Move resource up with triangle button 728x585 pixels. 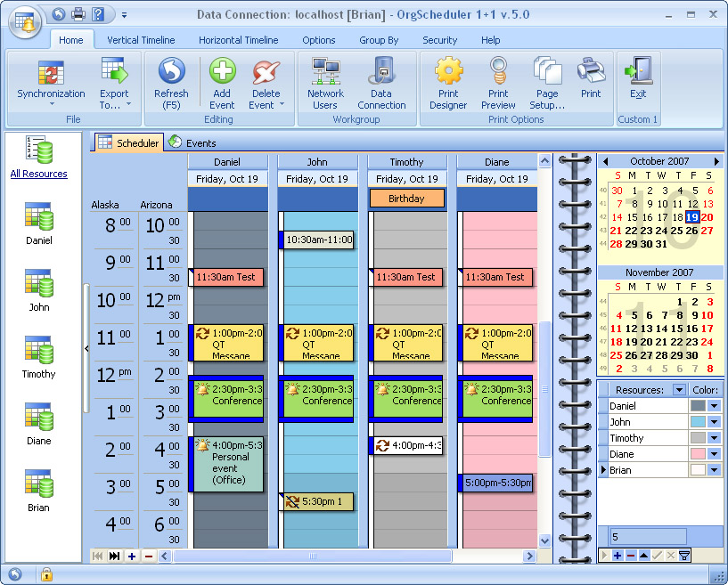click(644, 556)
